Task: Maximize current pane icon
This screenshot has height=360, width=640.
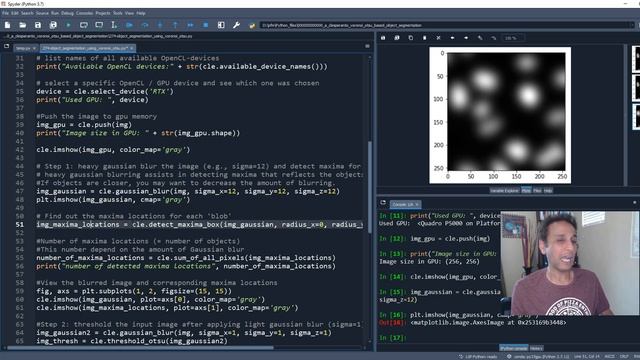Action: pos(221,25)
